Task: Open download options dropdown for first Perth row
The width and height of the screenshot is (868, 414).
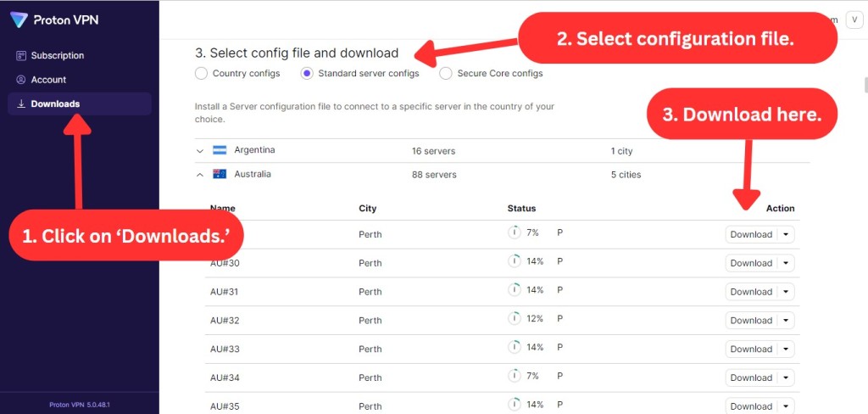Action: [x=786, y=234]
